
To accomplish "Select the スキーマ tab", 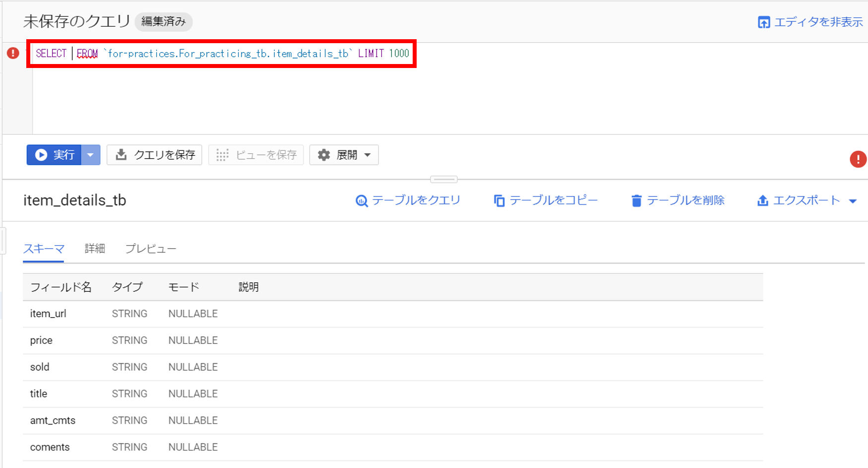I will pos(43,249).
